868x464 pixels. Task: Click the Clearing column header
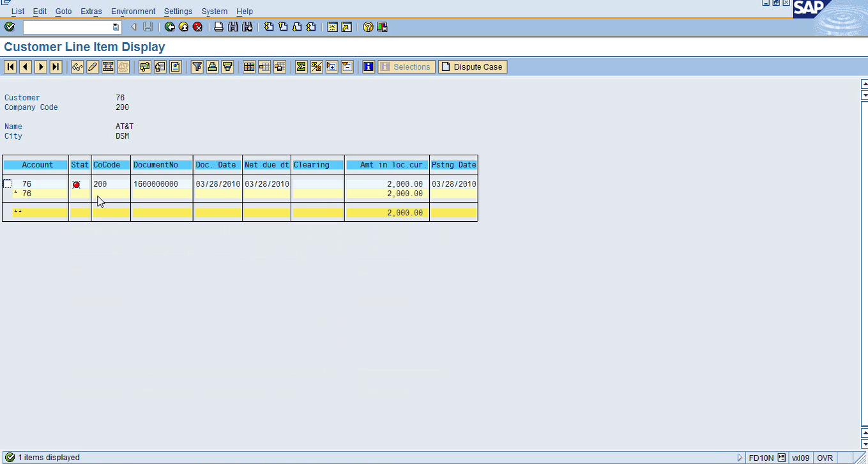[317, 165]
